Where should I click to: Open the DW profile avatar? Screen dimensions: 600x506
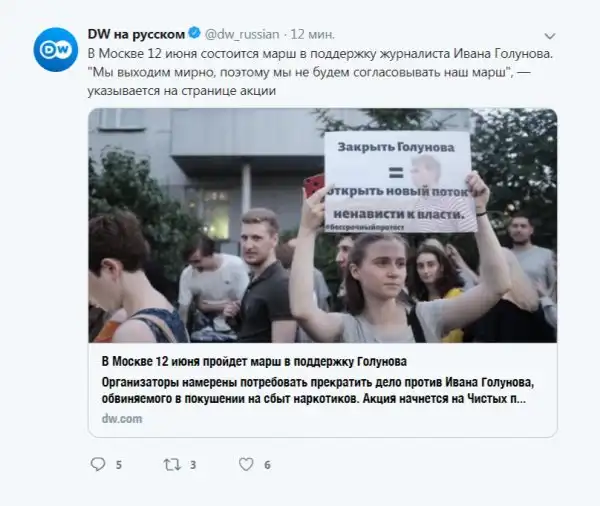pyautogui.click(x=56, y=49)
